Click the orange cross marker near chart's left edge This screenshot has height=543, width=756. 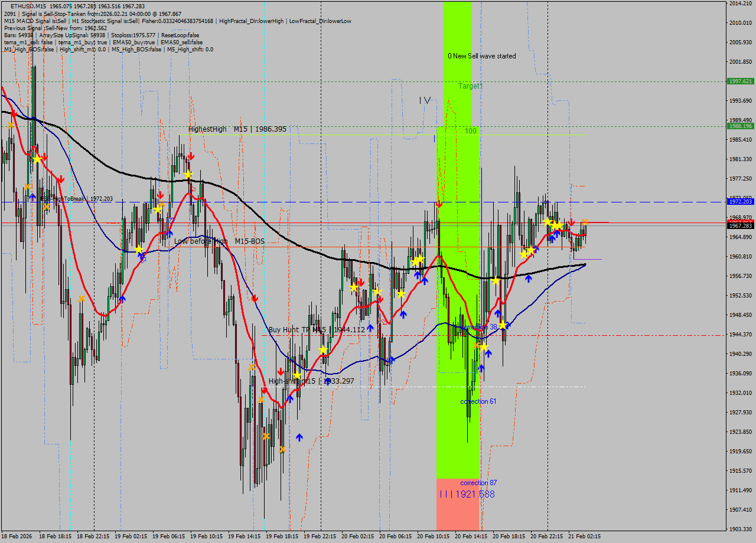point(11,125)
